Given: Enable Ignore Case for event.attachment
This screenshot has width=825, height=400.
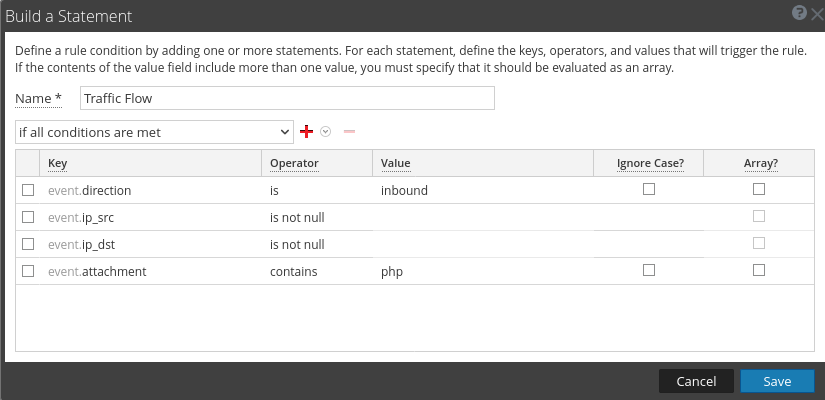Looking at the screenshot, I should (x=649, y=270).
